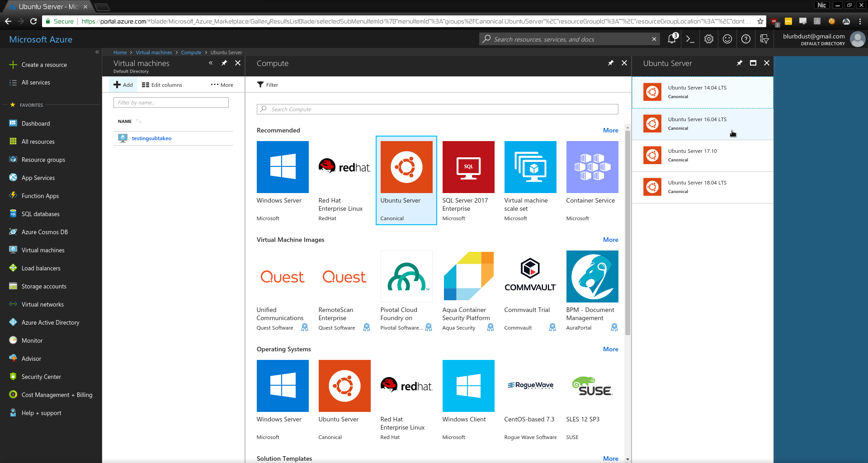
Task: Close the Compute blade
Action: (624, 63)
